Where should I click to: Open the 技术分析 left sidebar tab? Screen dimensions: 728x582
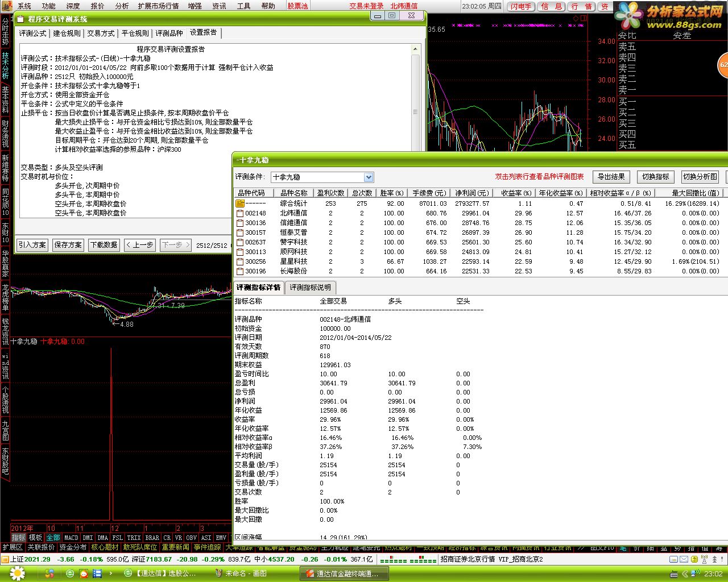coord(5,65)
